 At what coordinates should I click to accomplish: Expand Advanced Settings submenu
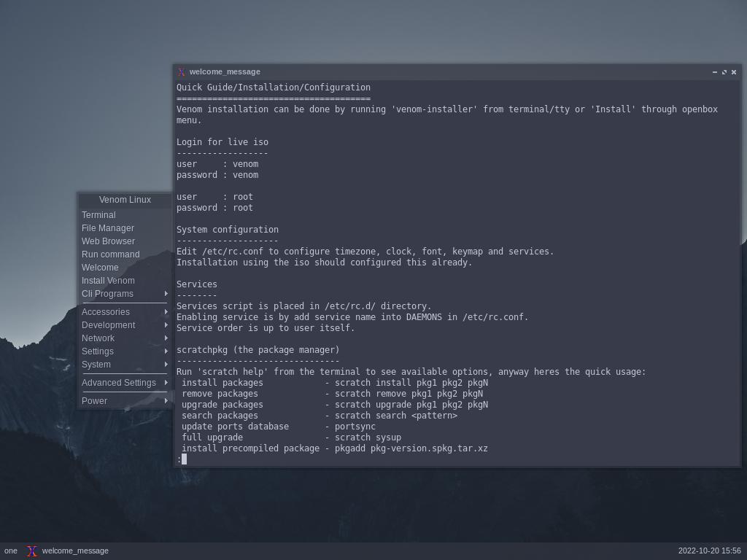(x=124, y=382)
